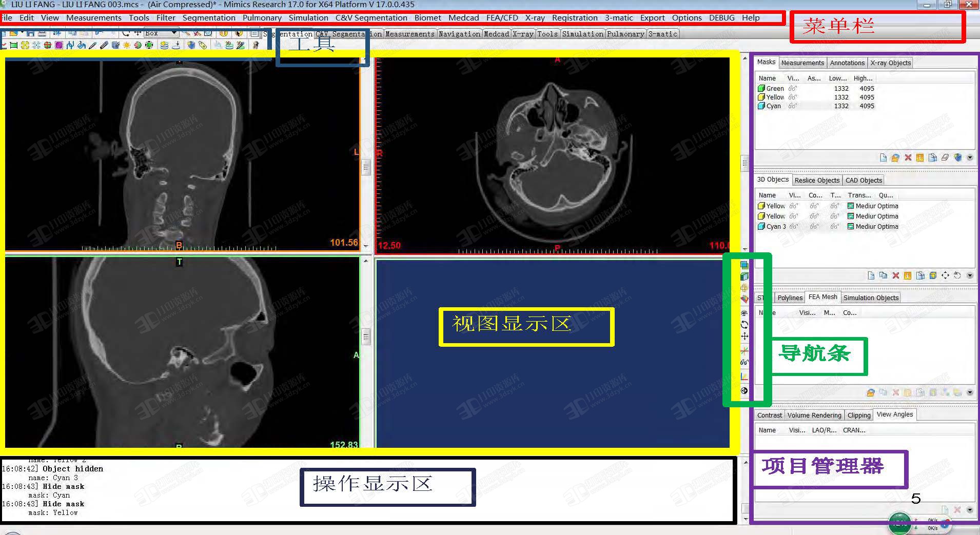Open the Segmentation menu
980x535 pixels.
coord(209,17)
